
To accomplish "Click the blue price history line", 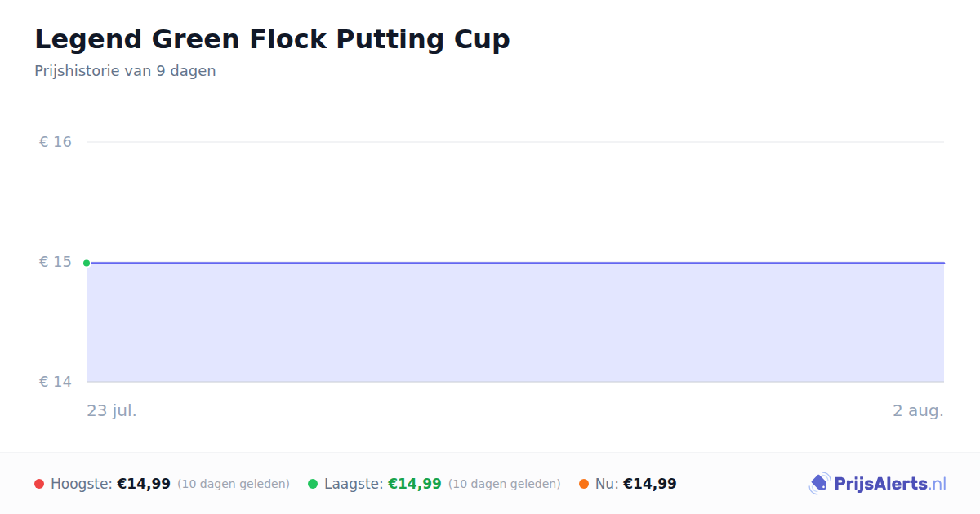I will click(515, 263).
